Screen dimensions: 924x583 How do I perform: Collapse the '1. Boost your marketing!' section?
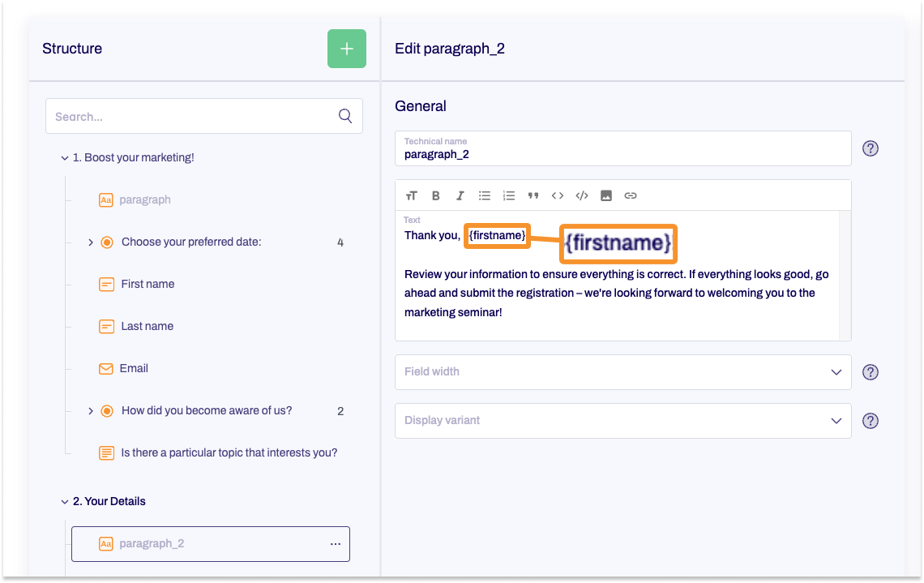(x=65, y=158)
